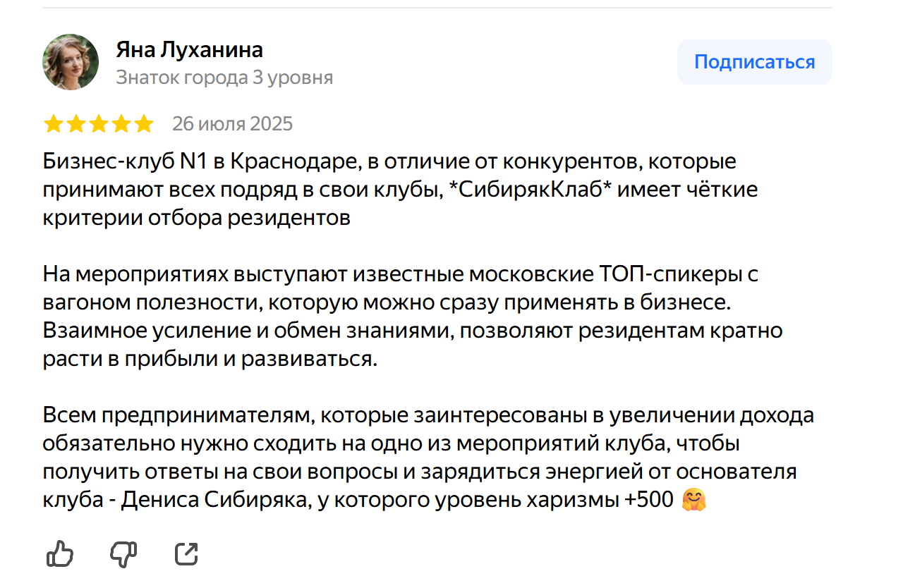Click the Знаток города 3 уровня label
The image size is (903, 588).
(x=224, y=77)
